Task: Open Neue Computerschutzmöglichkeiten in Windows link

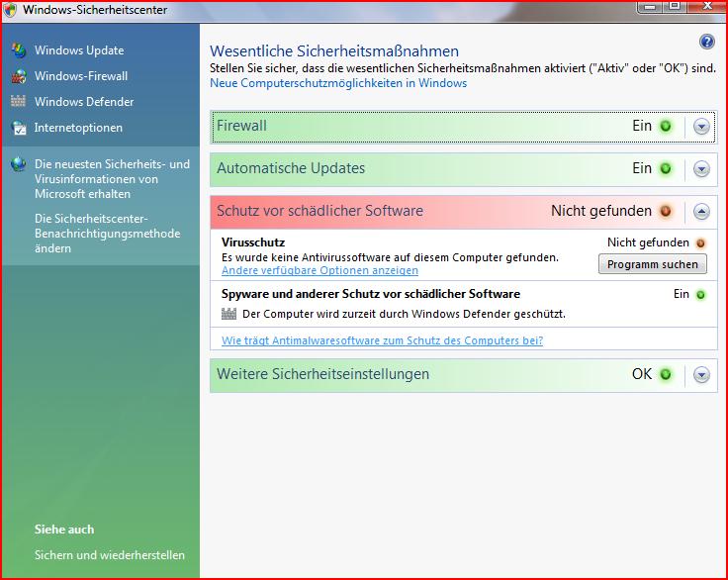Action: pyautogui.click(x=338, y=83)
